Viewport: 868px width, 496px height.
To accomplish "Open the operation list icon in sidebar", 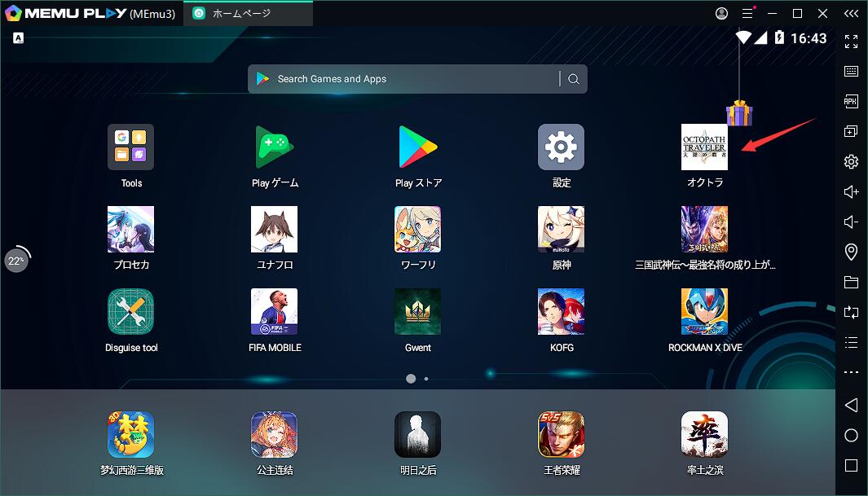I will coord(853,342).
